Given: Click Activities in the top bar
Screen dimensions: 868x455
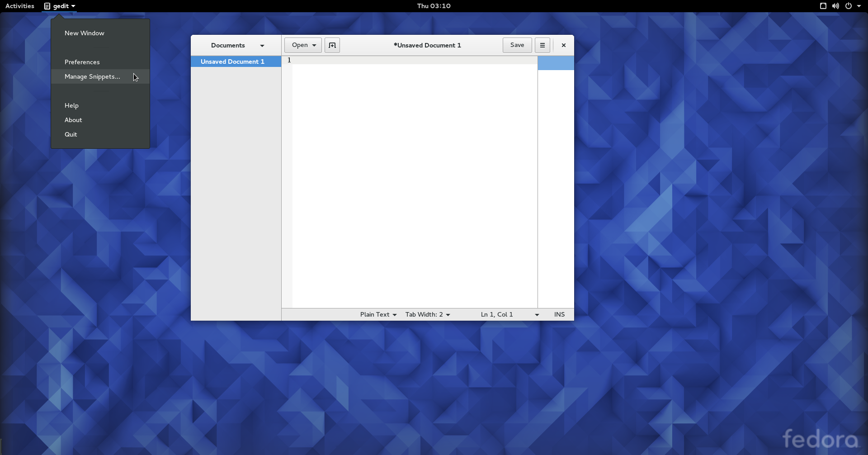Looking at the screenshot, I should click(20, 6).
